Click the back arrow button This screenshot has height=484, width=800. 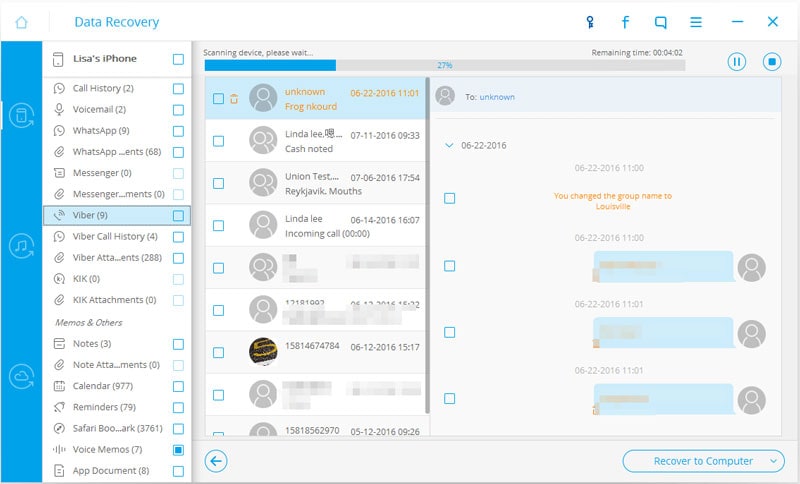click(216, 462)
